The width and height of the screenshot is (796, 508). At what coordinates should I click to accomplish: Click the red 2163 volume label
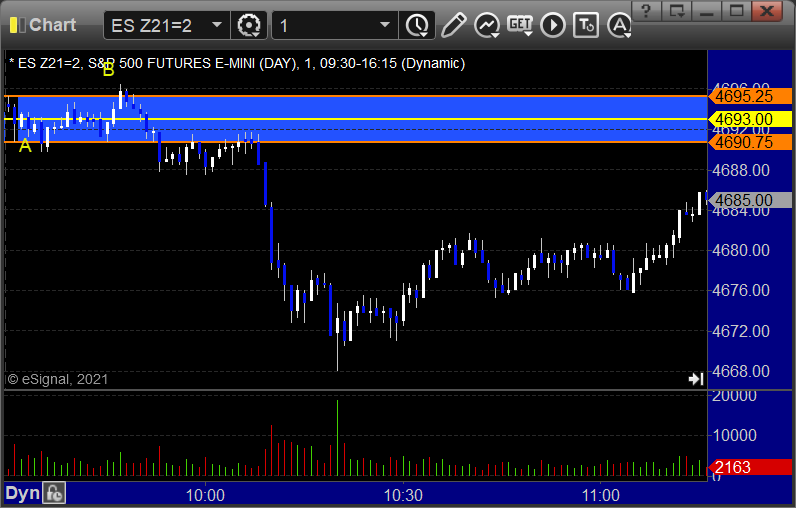(x=750, y=467)
